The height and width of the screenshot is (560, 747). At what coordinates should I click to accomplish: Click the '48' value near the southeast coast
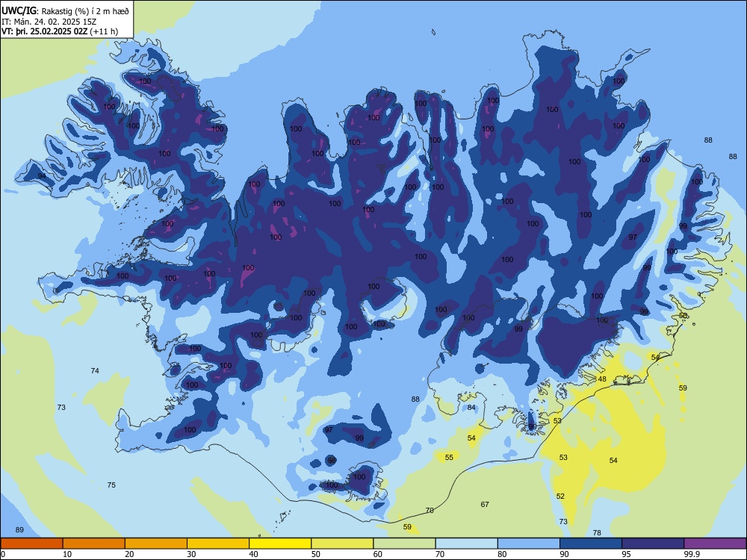pos(602,379)
